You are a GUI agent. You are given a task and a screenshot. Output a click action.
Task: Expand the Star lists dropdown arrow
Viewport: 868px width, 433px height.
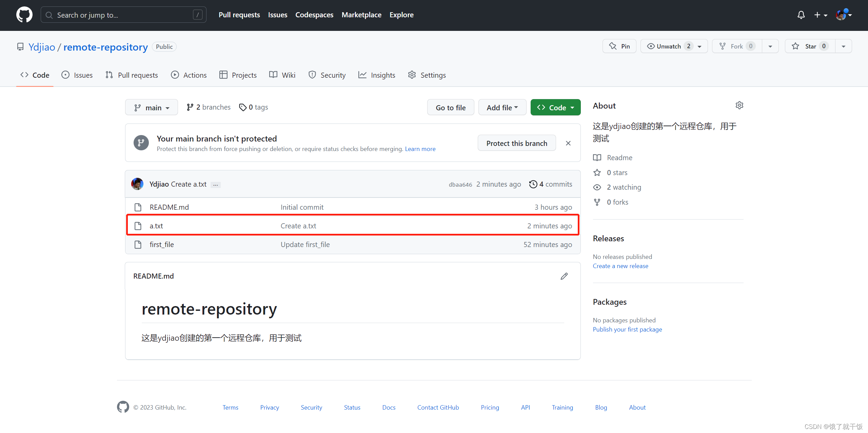coord(844,46)
